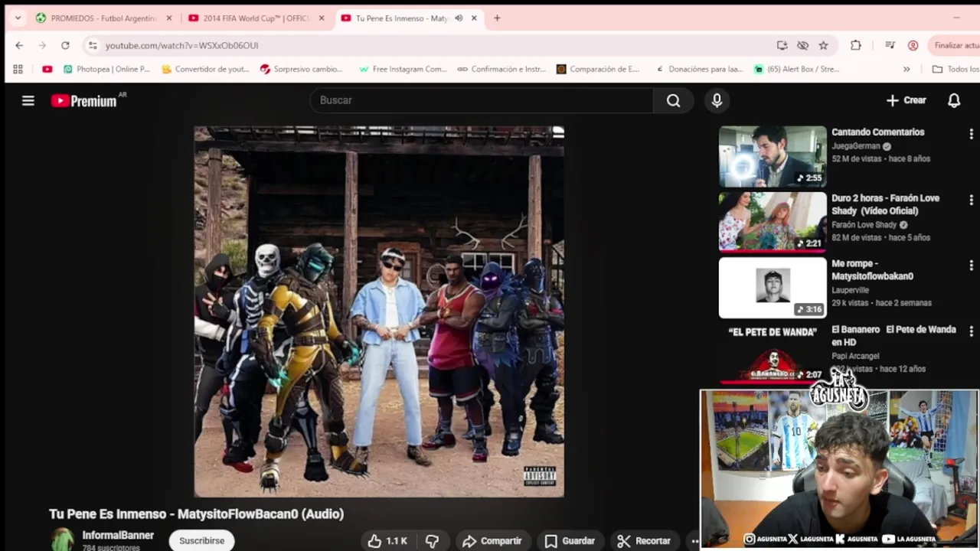Viewport: 980px width, 551px height.
Task: Go back in browser history
Action: 19,45
